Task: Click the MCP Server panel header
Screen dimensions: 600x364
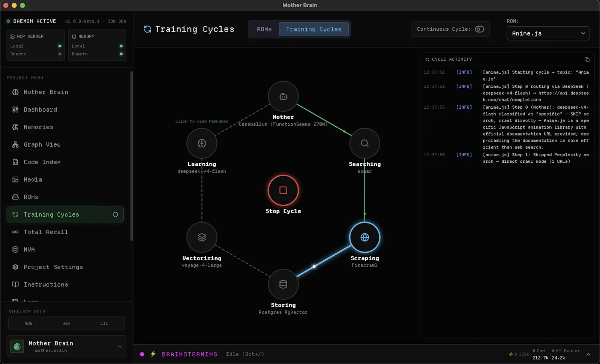Action: pyautogui.click(x=27, y=36)
